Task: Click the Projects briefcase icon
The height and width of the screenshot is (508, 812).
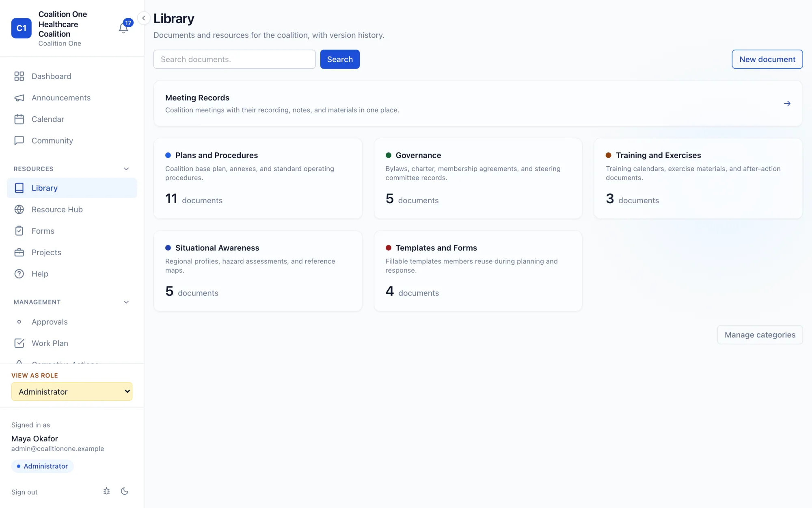Action: (x=19, y=252)
